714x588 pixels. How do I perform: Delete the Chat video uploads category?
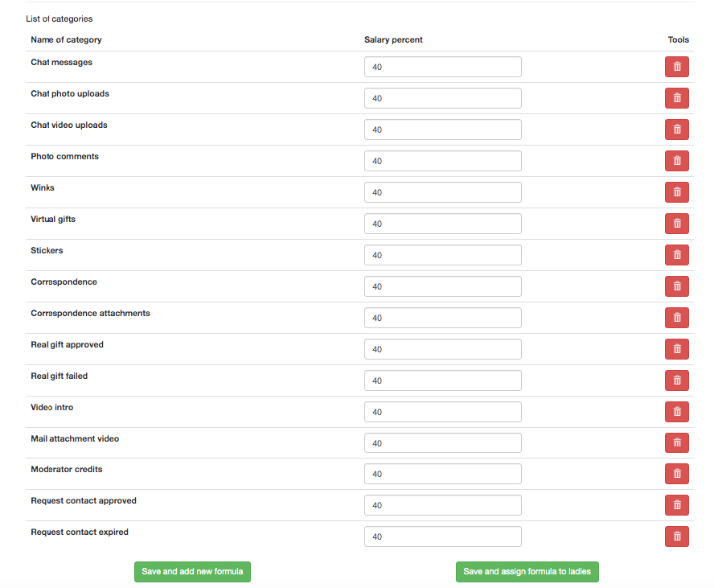tap(677, 130)
